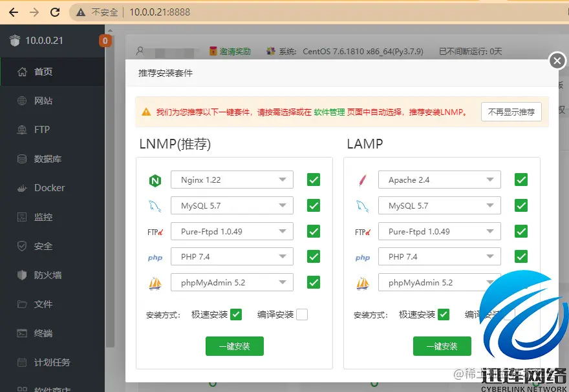This screenshot has height=392, width=569.
Task: Uncheck the LNMP Pure-Ftpd checkbox
Action: [x=314, y=231]
